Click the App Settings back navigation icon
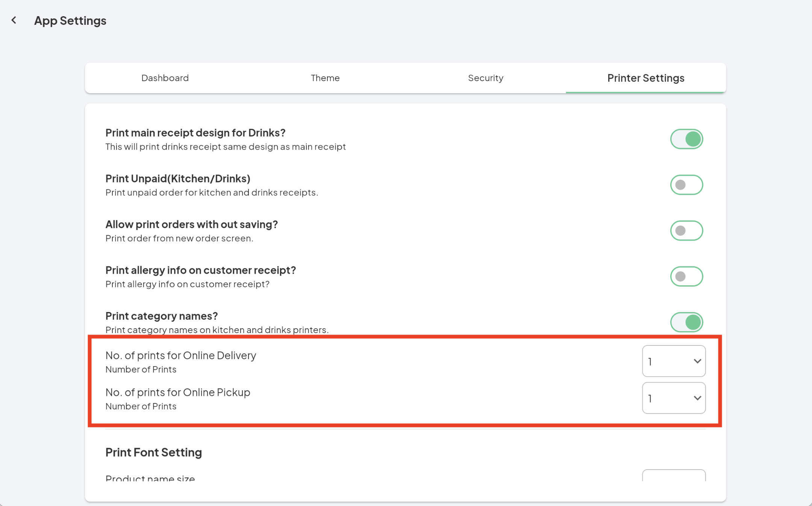This screenshot has height=506, width=812. (x=14, y=20)
